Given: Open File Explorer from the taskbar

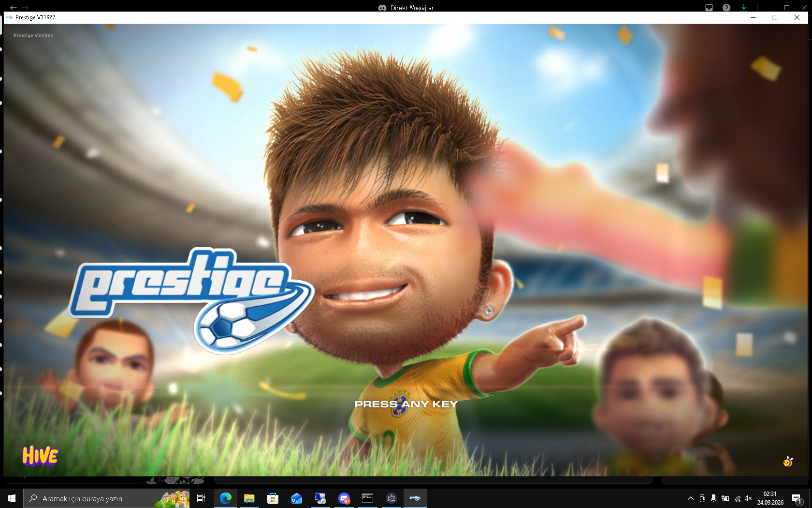Looking at the screenshot, I should 249,498.
